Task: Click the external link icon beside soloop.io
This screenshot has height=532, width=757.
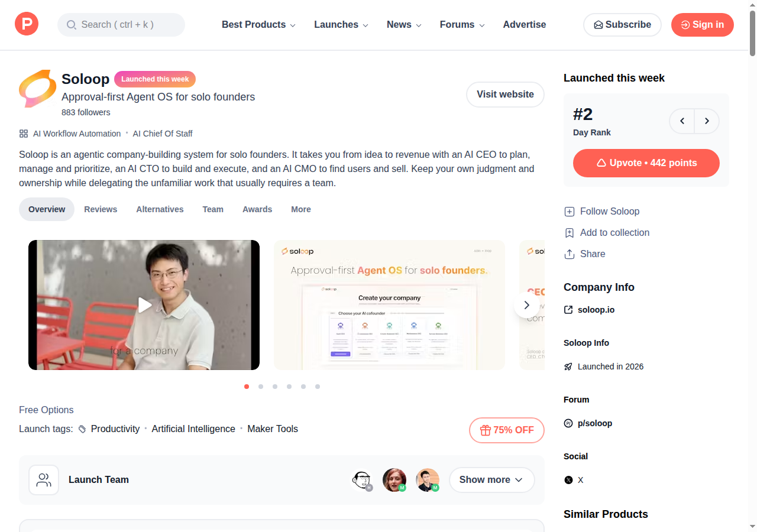Action: [568, 310]
